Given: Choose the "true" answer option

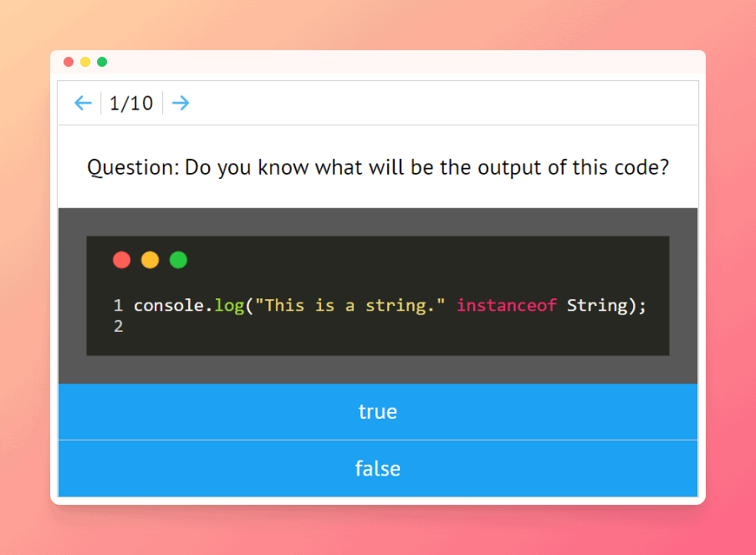Looking at the screenshot, I should [x=377, y=411].
